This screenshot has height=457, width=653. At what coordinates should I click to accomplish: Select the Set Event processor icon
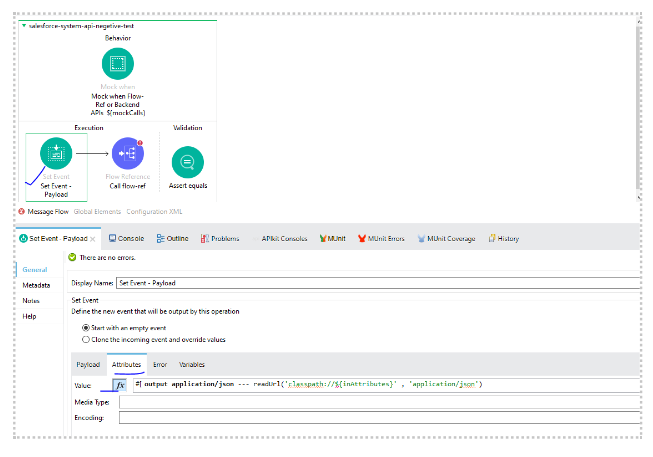click(56, 153)
